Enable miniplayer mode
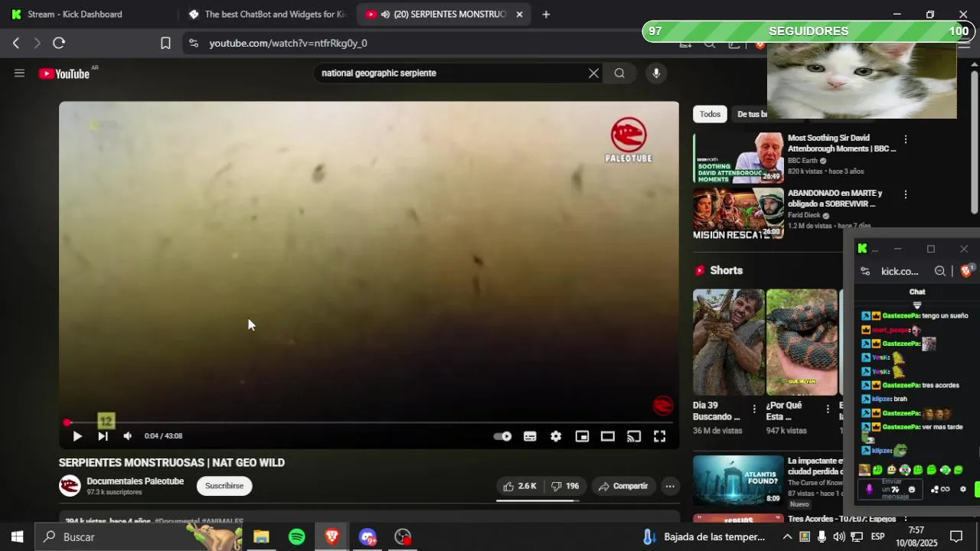Image resolution: width=980 pixels, height=551 pixels. [x=582, y=436]
